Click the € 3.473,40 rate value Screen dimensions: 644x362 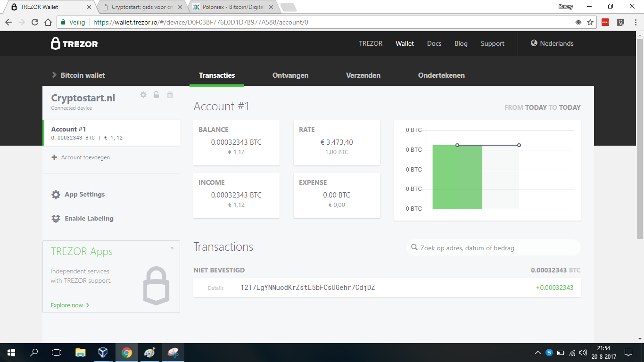coord(337,142)
